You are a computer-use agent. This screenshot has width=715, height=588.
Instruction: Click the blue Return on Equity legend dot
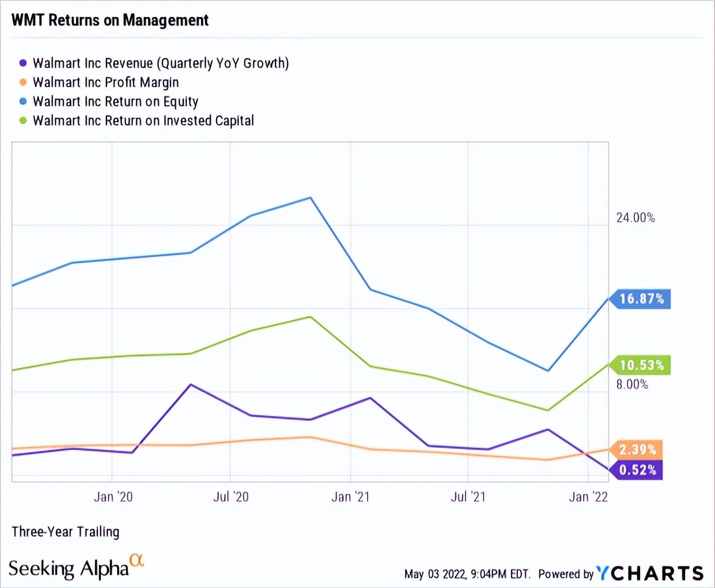23,101
